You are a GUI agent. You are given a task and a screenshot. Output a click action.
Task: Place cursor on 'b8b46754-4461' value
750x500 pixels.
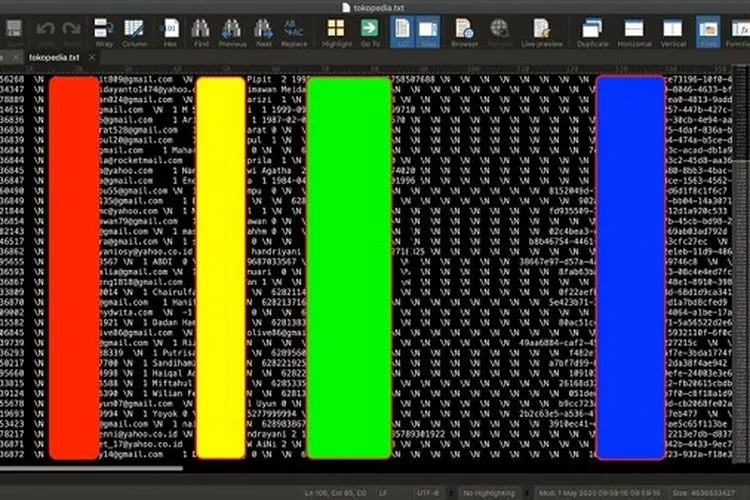(x=561, y=242)
